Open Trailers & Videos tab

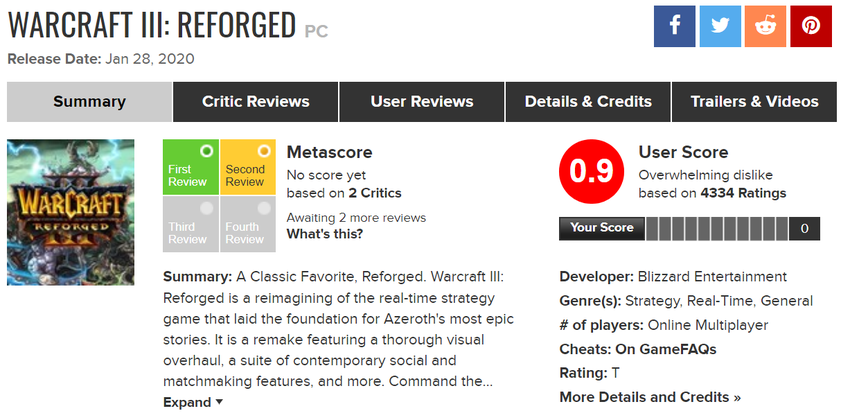754,102
